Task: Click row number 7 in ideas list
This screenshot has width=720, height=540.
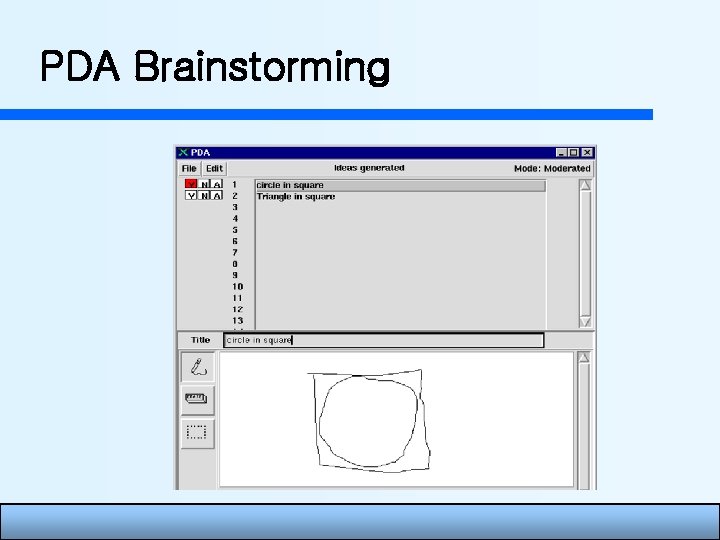Action: (x=235, y=253)
